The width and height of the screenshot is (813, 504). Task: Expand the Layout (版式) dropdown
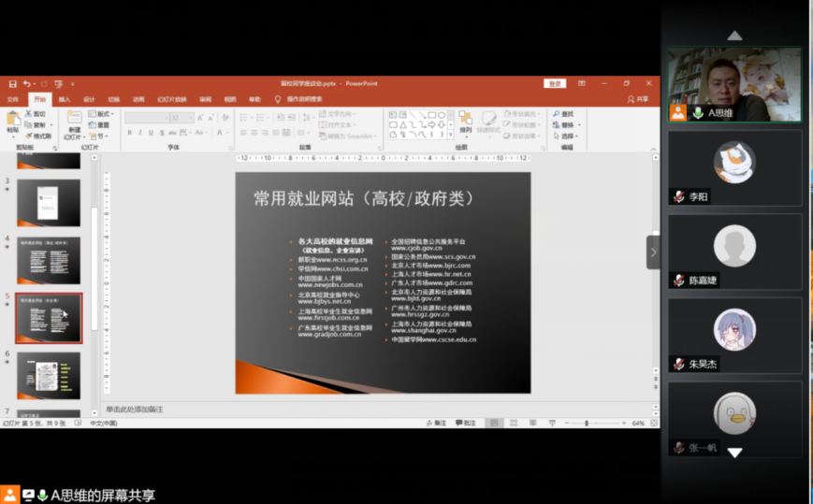tap(101, 114)
